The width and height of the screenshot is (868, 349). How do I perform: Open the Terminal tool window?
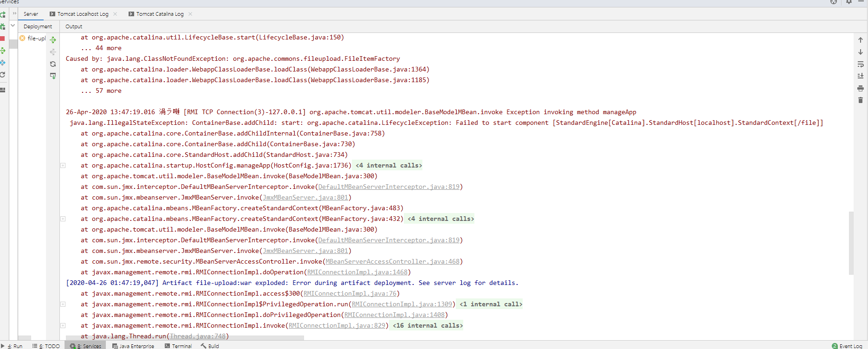point(178,346)
